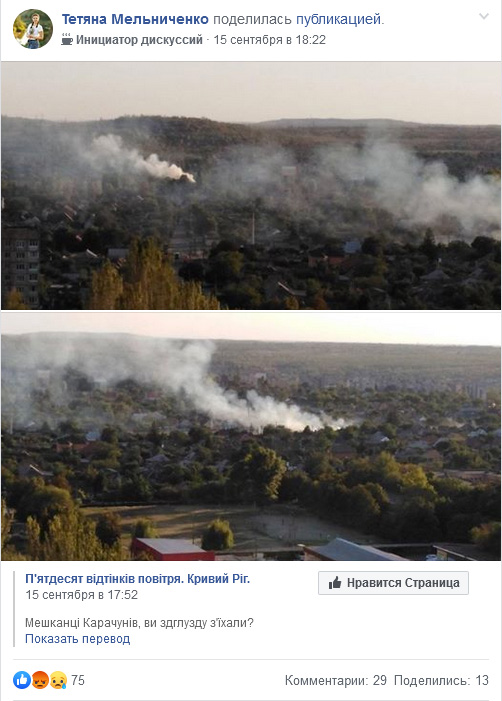Click the angry reaction icon
Viewport: 502px width, 701px height.
click(40, 680)
